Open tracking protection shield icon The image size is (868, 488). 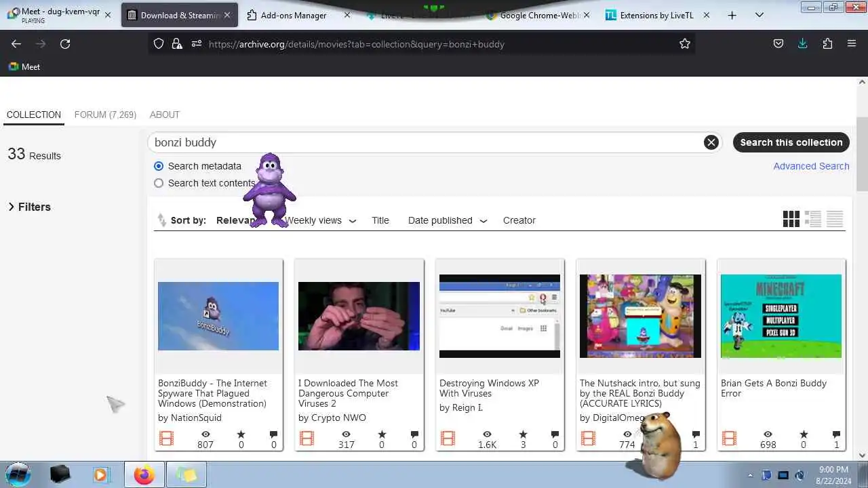click(x=159, y=43)
